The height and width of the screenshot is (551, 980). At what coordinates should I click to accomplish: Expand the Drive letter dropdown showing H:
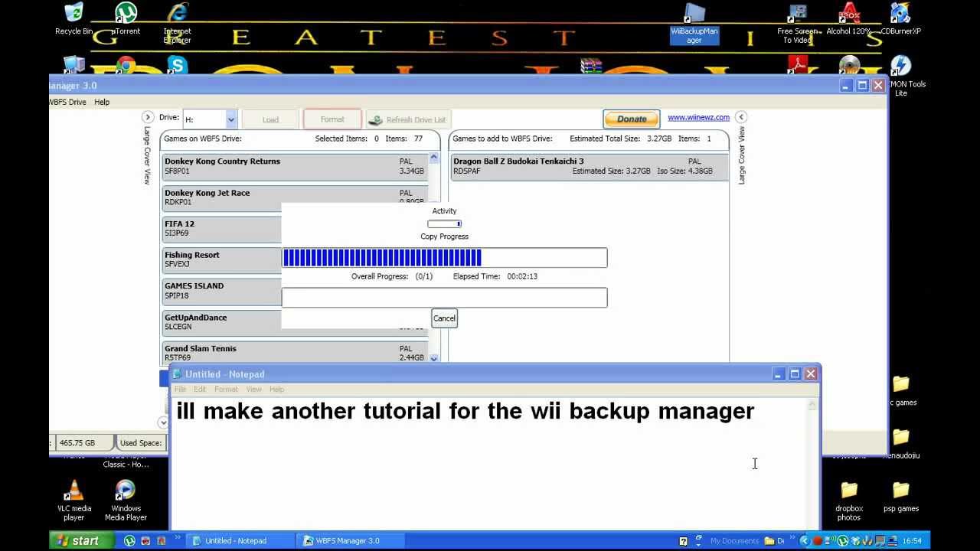coord(230,119)
